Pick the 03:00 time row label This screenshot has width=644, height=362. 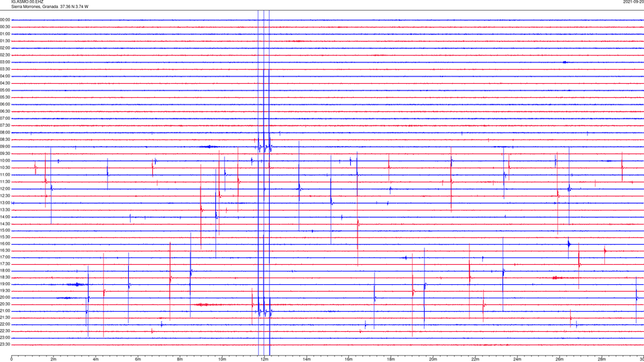point(5,62)
